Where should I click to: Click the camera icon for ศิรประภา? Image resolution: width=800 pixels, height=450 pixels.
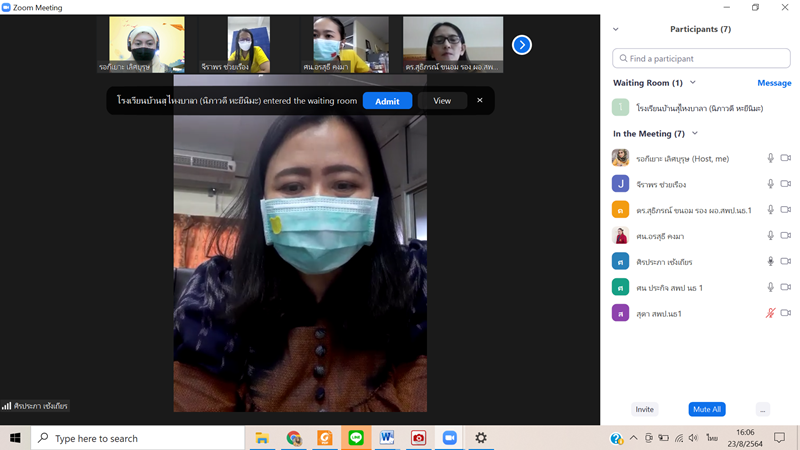pos(785,261)
